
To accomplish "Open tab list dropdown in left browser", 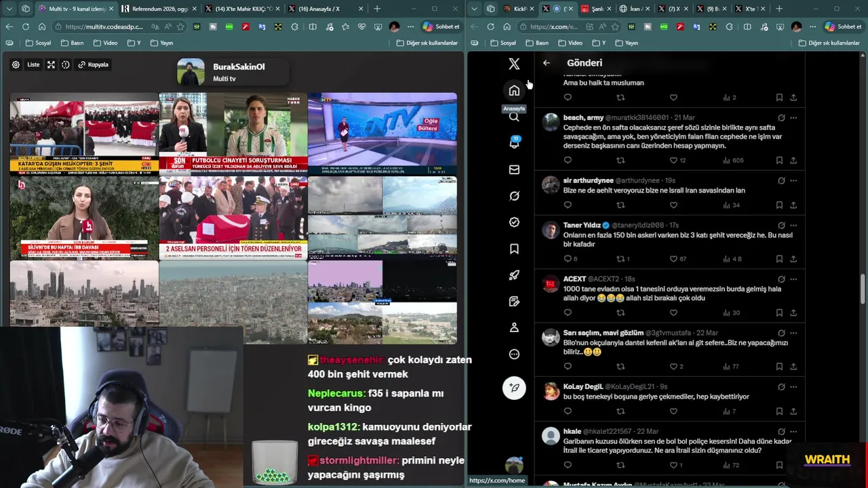I will pyautogui.click(x=9, y=9).
